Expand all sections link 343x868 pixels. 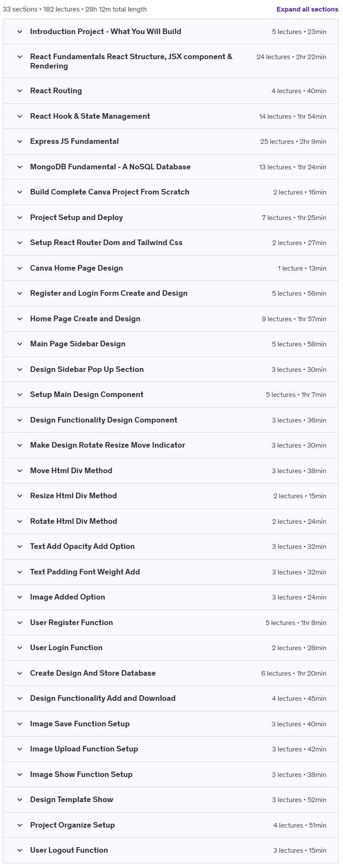[307, 9]
